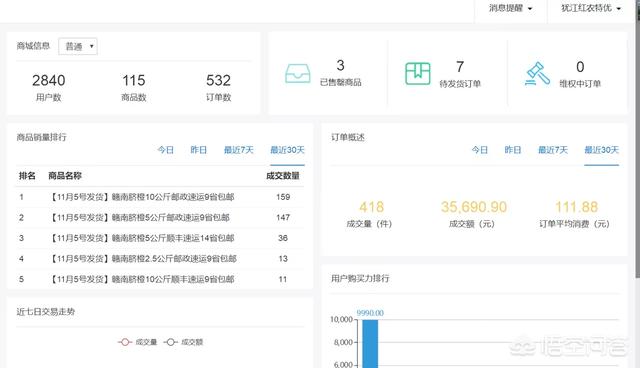640x368 pixels.
Task: Click the 13 sales quantity cell
Action: click(x=283, y=259)
